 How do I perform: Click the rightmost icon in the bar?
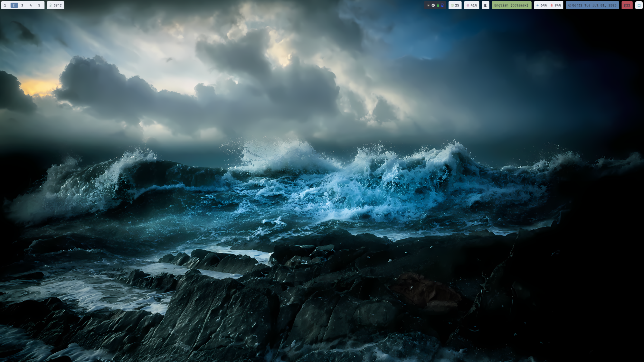click(639, 5)
